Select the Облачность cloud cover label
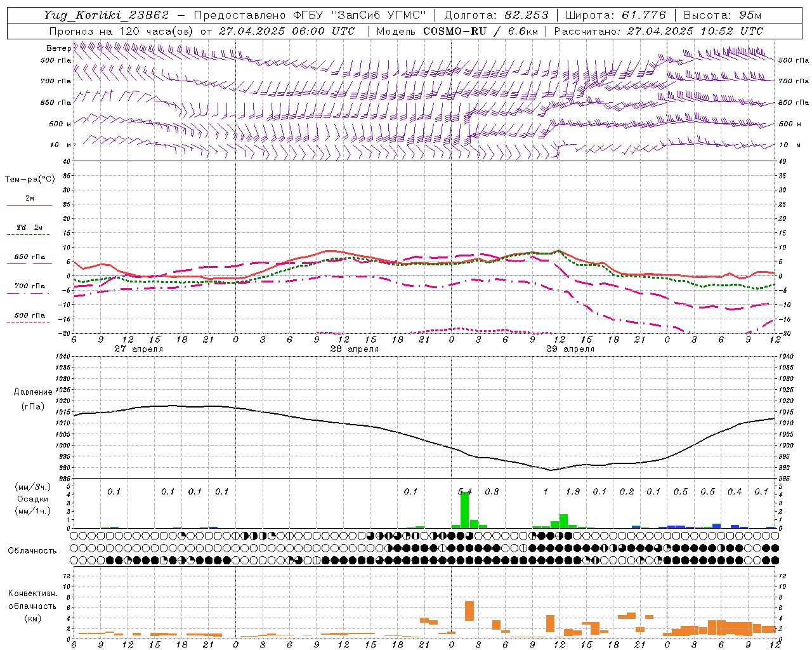Viewport: 812px width, 650px height. (32, 550)
